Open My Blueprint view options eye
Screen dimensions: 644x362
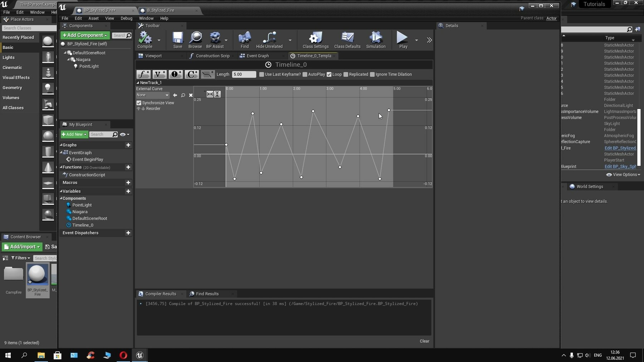pyautogui.click(x=125, y=134)
